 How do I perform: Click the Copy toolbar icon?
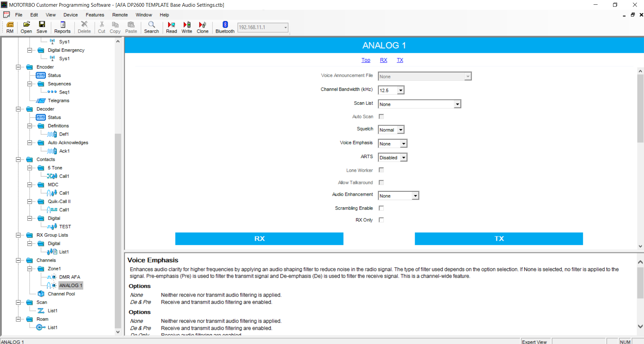115,27
